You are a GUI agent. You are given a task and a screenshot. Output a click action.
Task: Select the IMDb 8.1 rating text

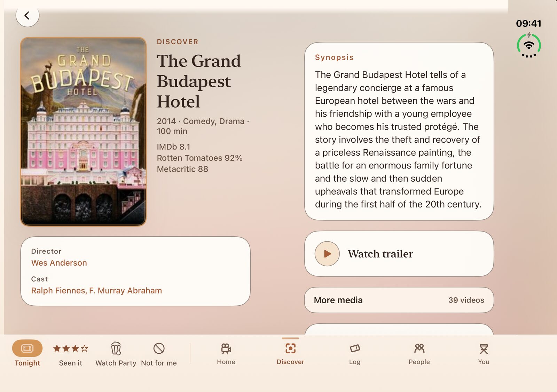(x=173, y=147)
